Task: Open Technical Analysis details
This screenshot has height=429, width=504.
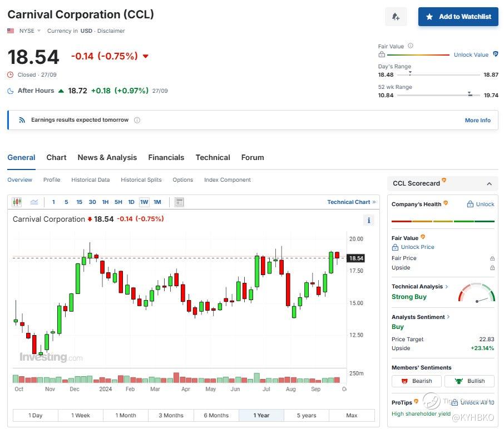Action: pos(420,286)
